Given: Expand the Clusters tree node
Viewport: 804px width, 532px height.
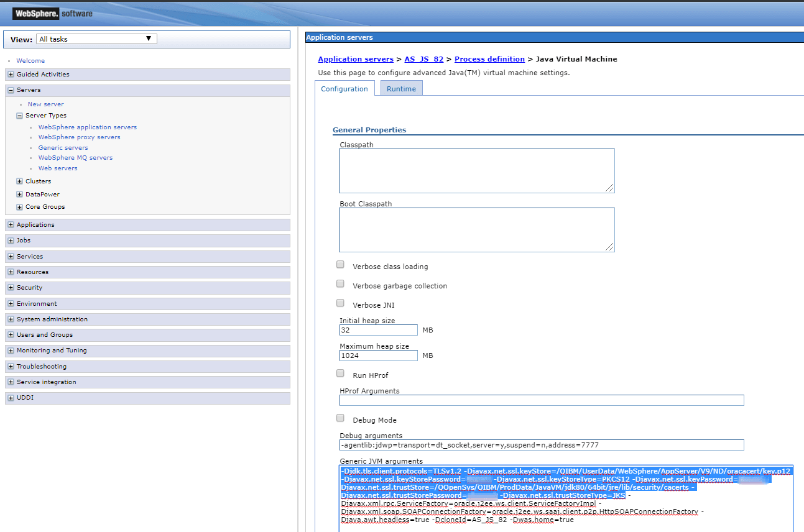Looking at the screenshot, I should pos(20,181).
